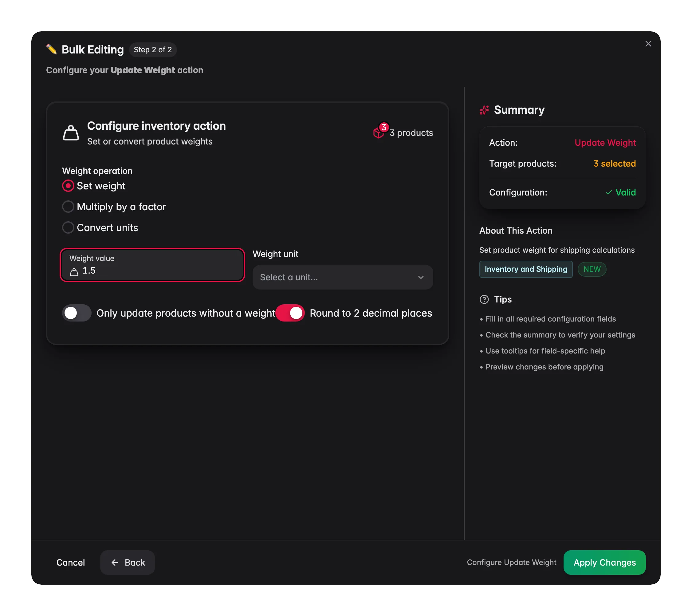
Task: Click the Step 2 of 2 badge
Action: point(153,49)
